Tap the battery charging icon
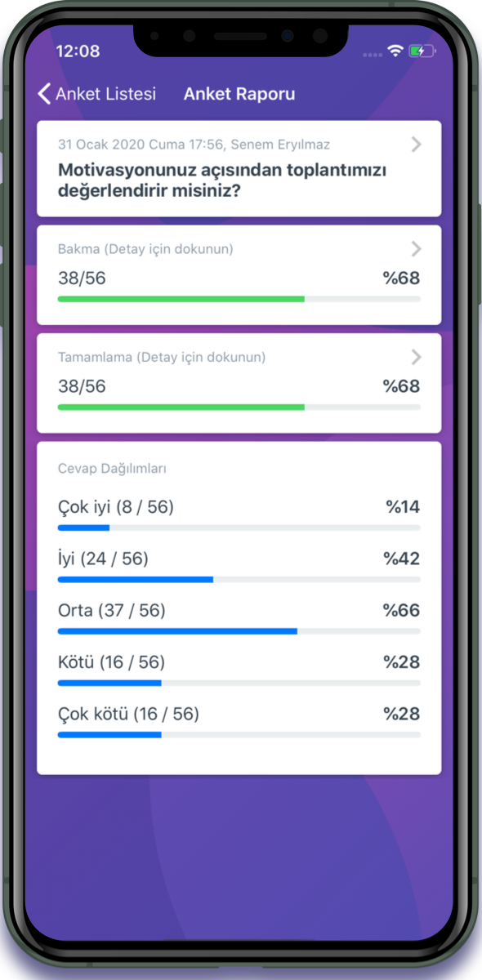This screenshot has width=482, height=980. coord(422,51)
